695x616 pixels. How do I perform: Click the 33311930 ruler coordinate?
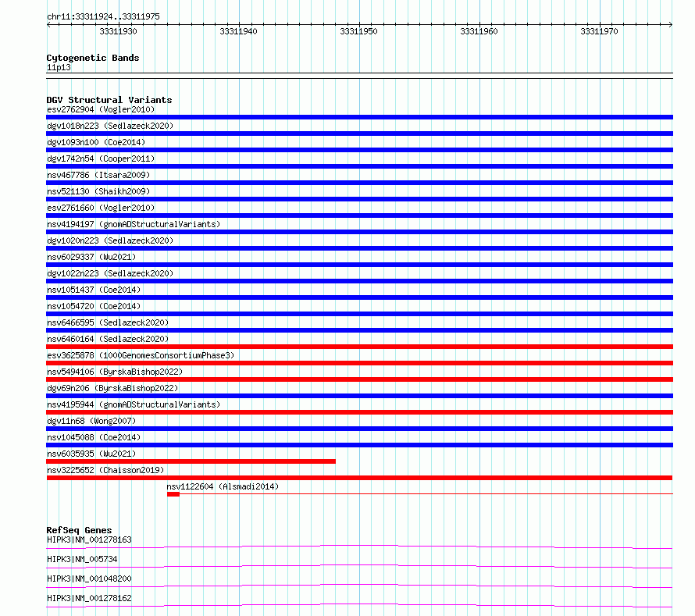[x=119, y=31]
